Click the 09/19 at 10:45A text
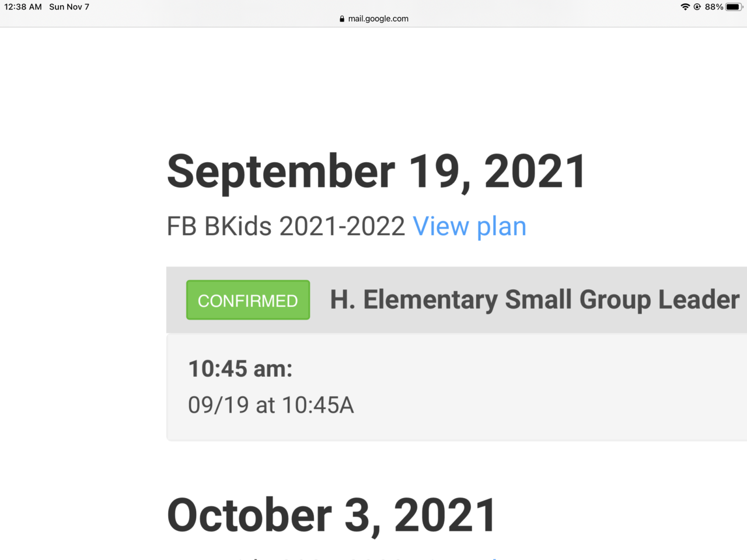Screen dimensions: 747x560 click(271, 405)
